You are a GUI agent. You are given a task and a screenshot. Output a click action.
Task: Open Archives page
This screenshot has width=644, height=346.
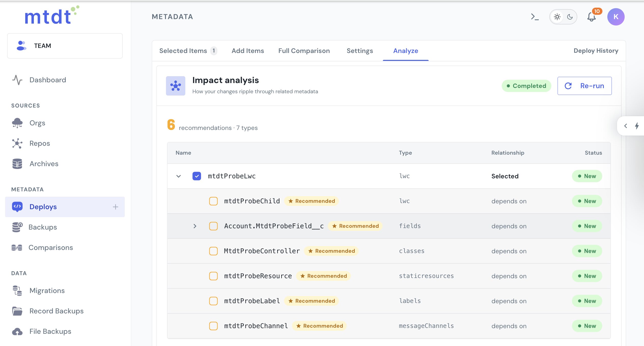44,164
